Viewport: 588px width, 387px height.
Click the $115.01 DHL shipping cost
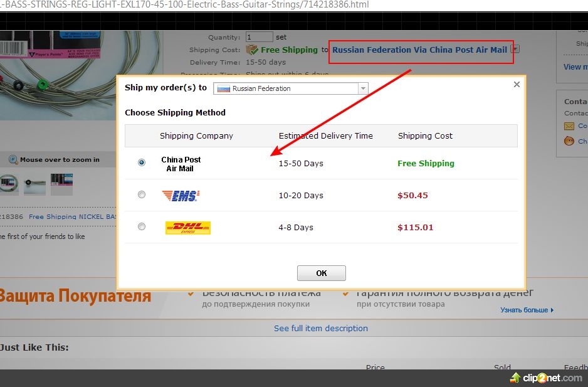(x=415, y=227)
